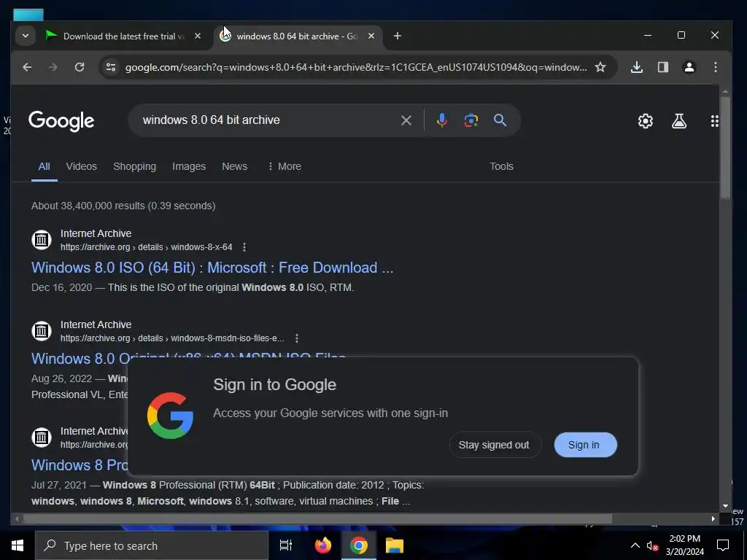The width and height of the screenshot is (747, 560).
Task: Switch to Videos results
Action: click(x=82, y=167)
